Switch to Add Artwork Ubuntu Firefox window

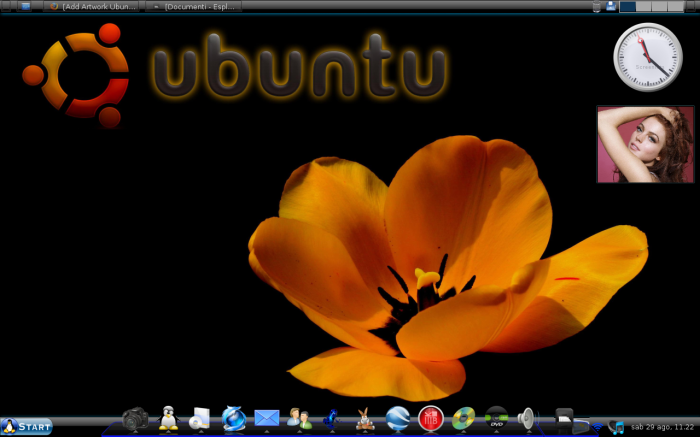[91, 6]
